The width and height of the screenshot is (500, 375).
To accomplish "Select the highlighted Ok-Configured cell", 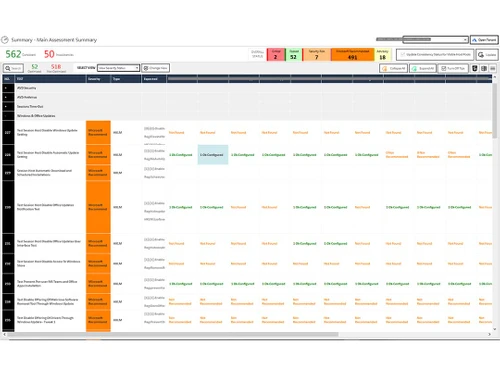I will [213, 155].
